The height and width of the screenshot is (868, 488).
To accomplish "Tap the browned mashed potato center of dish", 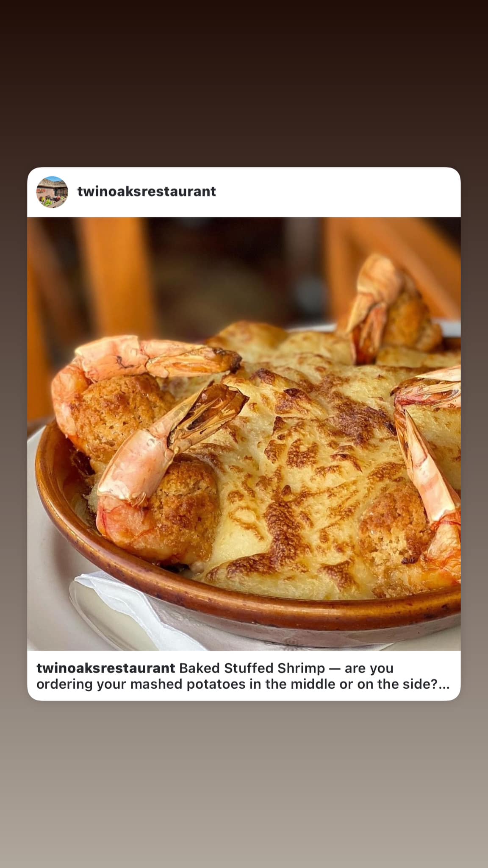I will [297, 466].
